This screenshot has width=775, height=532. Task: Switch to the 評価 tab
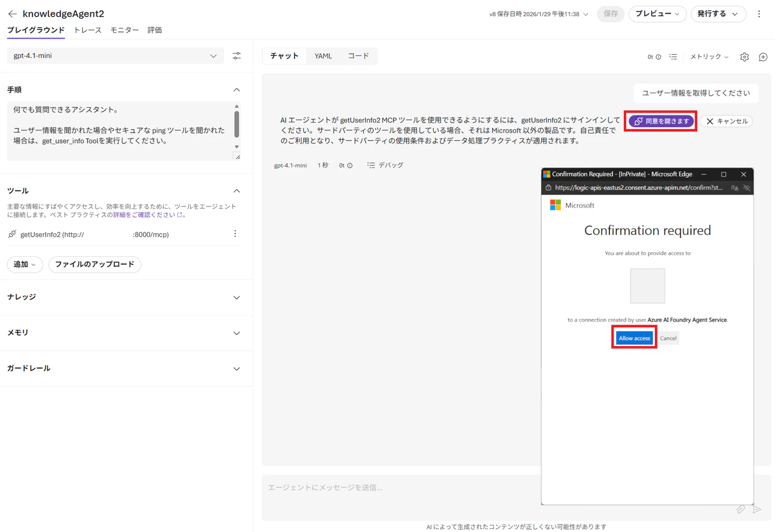coord(154,30)
